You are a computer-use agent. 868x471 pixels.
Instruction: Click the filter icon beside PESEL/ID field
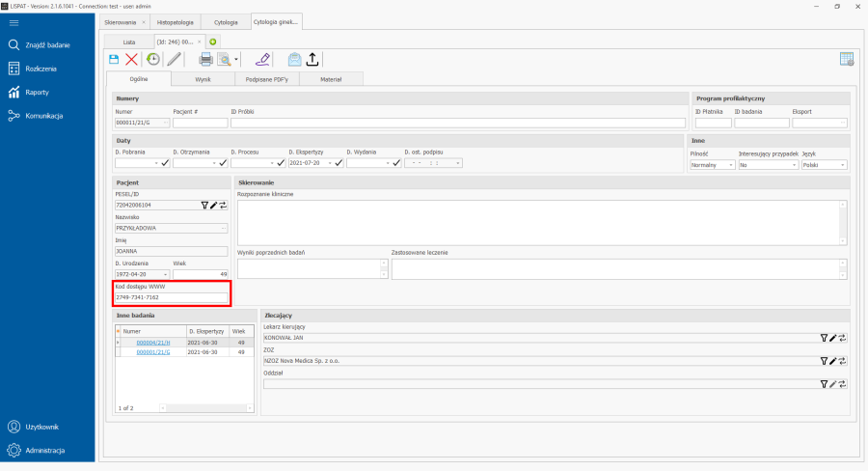[204, 205]
